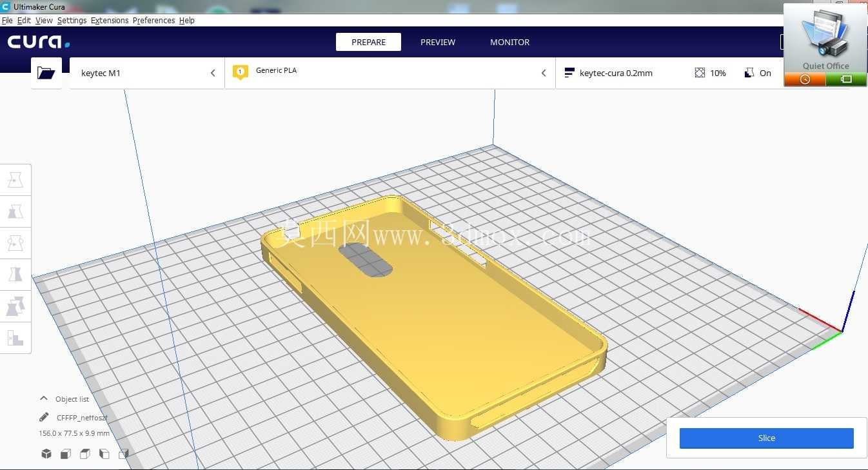Image resolution: width=868 pixels, height=470 pixels.
Task: Open the Per Model Settings tool
Action: (x=15, y=306)
